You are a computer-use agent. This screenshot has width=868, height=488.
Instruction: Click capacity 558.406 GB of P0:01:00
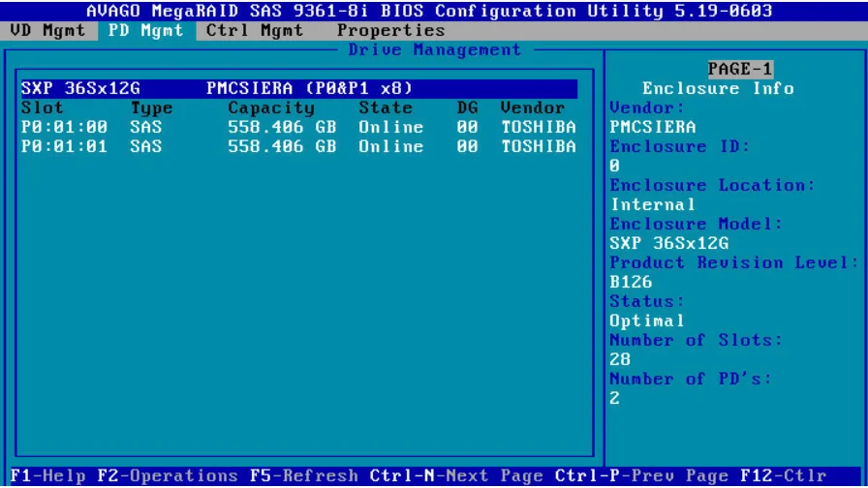(x=282, y=127)
